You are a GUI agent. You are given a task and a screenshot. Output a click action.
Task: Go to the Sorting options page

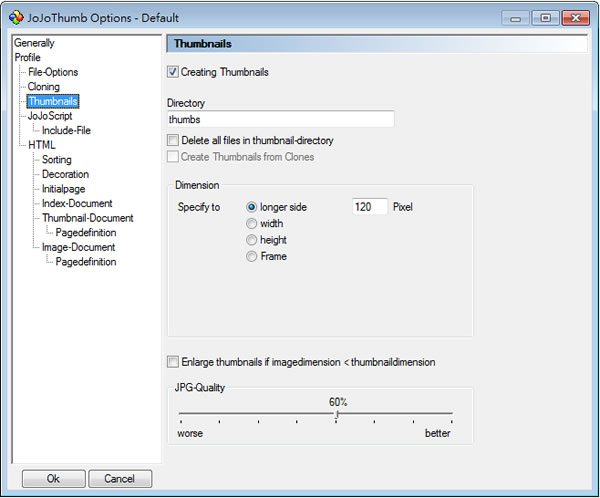point(57,160)
